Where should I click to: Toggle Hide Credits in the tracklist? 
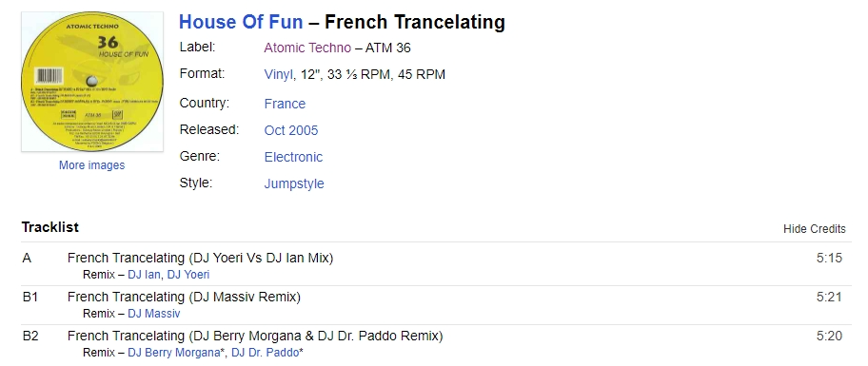point(815,229)
